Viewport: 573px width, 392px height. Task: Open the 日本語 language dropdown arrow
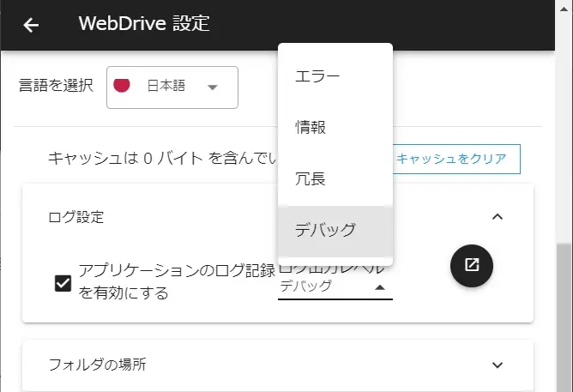coord(212,87)
